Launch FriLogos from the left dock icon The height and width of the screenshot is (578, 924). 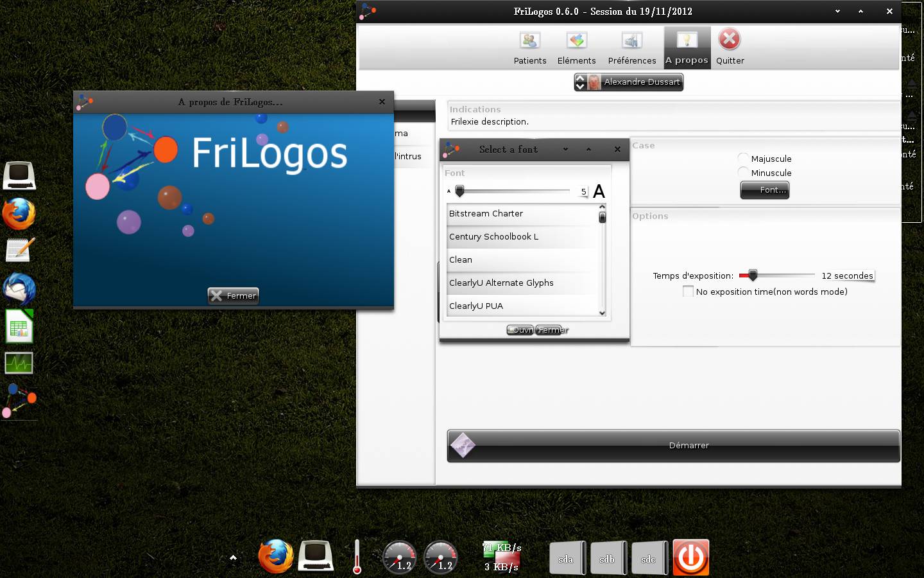19,401
